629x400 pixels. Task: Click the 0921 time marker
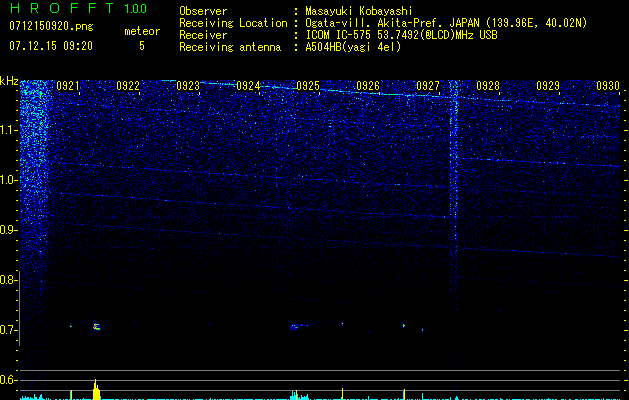click(x=68, y=86)
